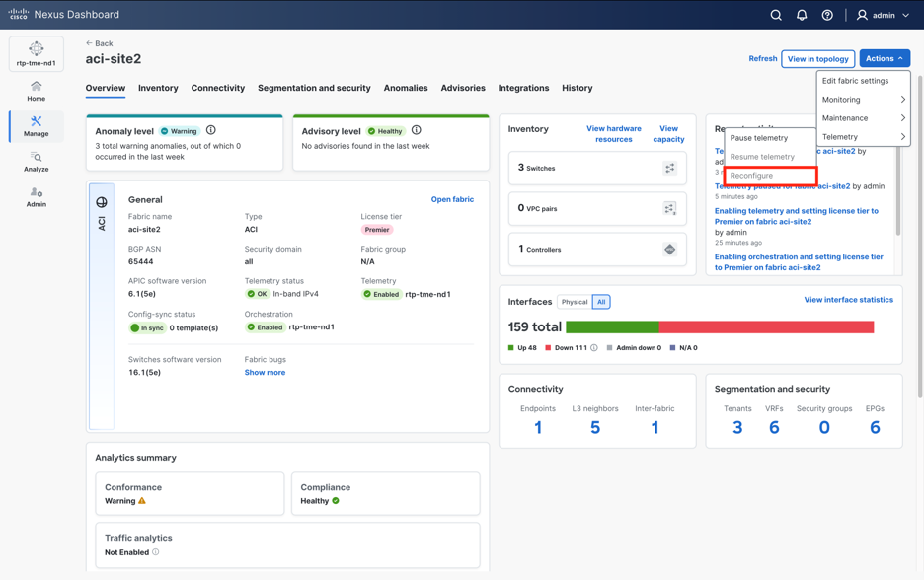Click the Compliance healthy check icon
The height and width of the screenshot is (580, 924).
tap(336, 500)
